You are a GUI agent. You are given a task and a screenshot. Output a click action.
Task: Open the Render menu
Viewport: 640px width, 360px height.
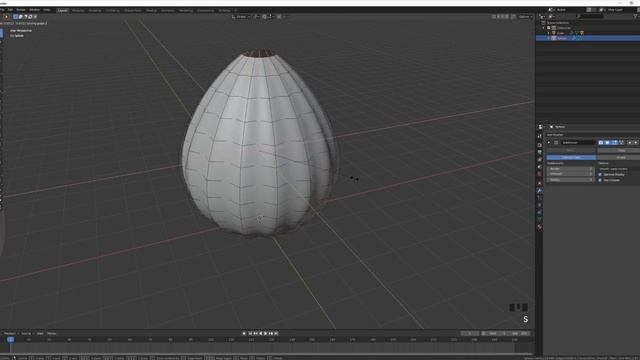(21, 9)
